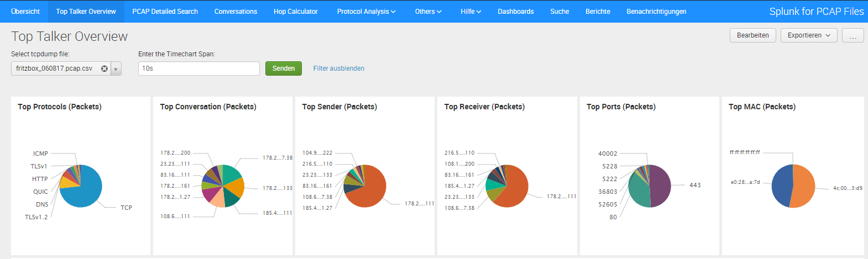The image size is (868, 259).
Task: Click the Filter ausblenden link
Action: (338, 68)
